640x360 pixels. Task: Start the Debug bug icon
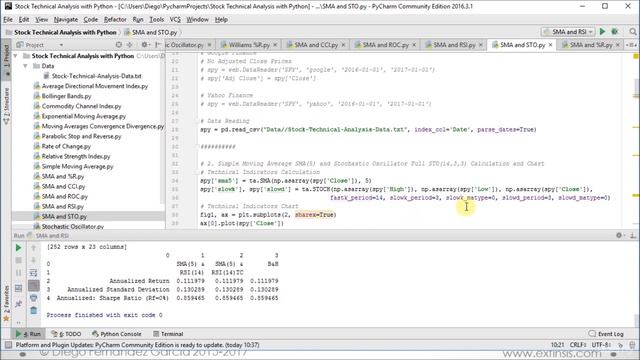click(x=614, y=31)
